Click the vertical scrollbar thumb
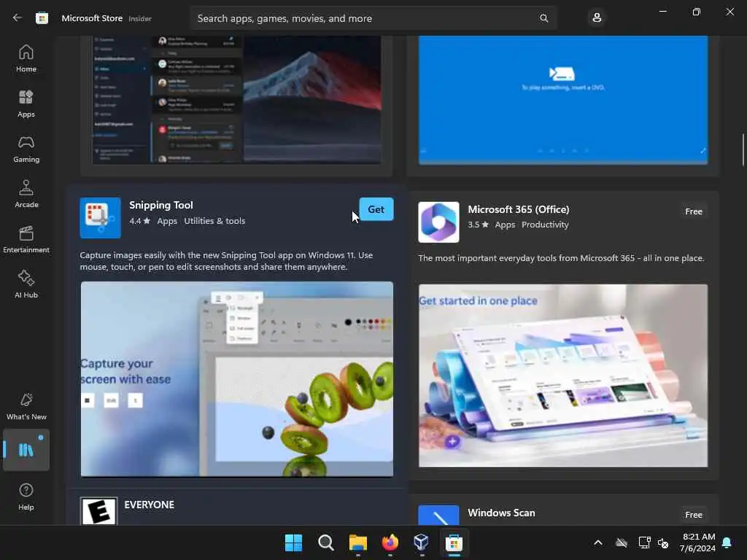Image resolution: width=747 pixels, height=560 pixels. coord(743,150)
